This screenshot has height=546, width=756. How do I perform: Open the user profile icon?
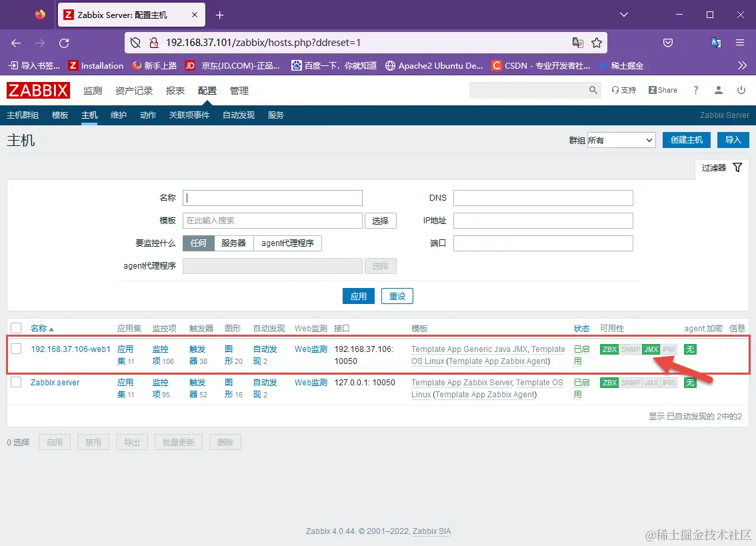pyautogui.click(x=718, y=90)
